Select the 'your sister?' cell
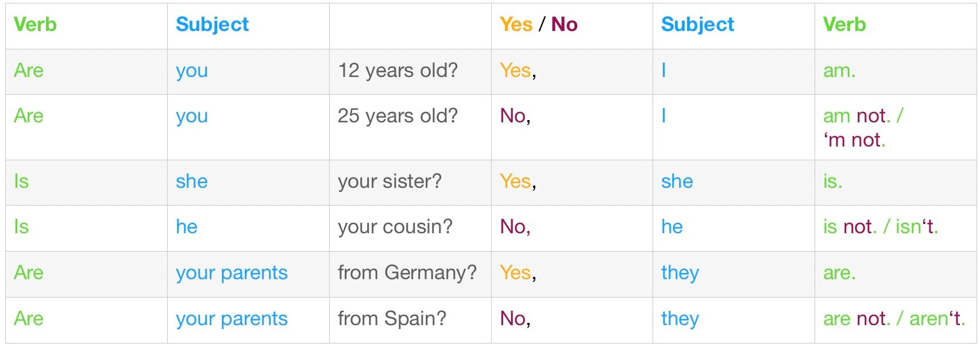980x351 pixels. pyautogui.click(x=389, y=182)
